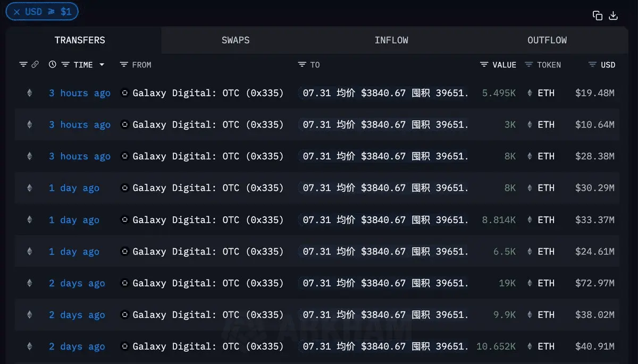Open the '3 hours ago' link for 3K transfer

click(80, 124)
